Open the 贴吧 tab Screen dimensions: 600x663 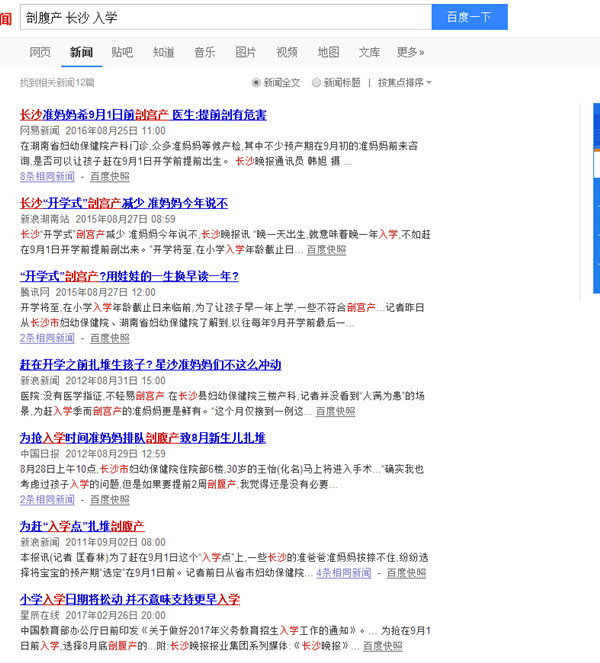(x=122, y=52)
